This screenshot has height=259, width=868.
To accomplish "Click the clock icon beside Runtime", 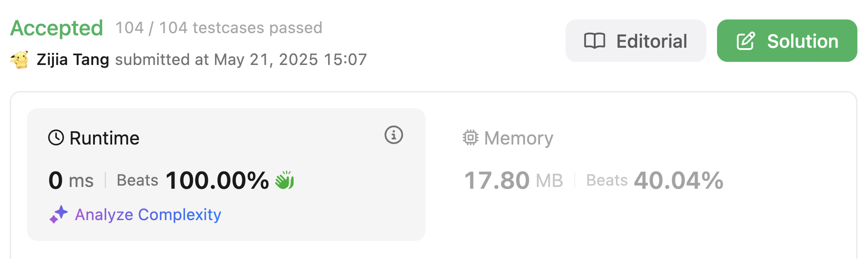I will (56, 138).
